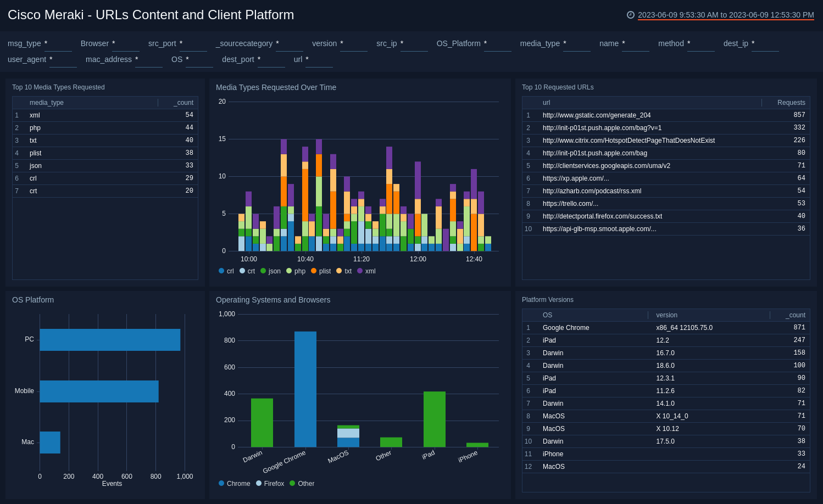The height and width of the screenshot is (504, 823).
Task: Sort by _count column in Media Types table
Action: tap(183, 103)
